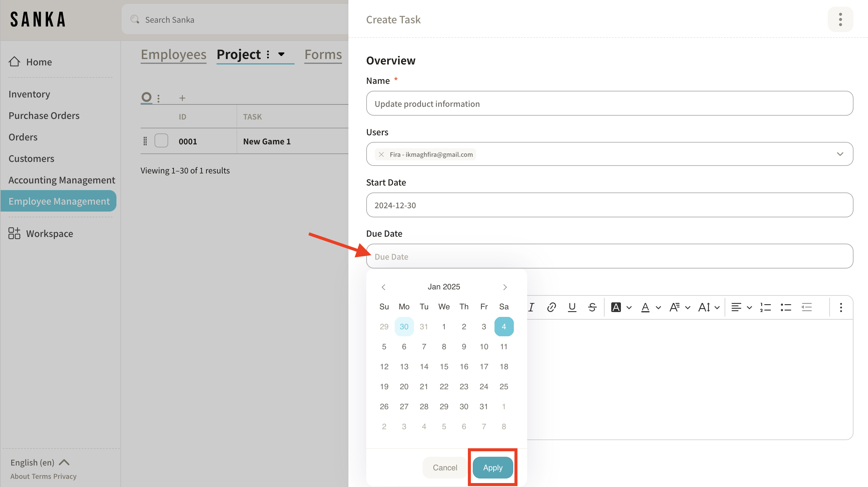Screen dimensions: 868x487
Task: Pick January 15 in the calendar
Action: [444, 367]
